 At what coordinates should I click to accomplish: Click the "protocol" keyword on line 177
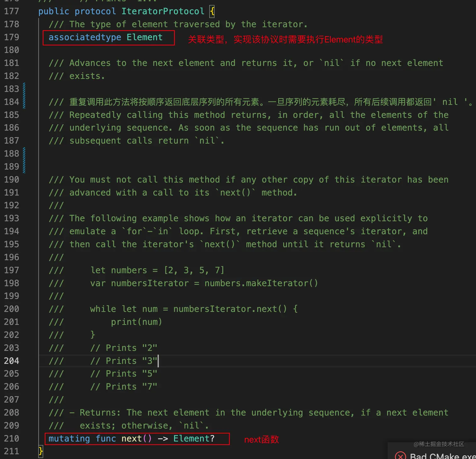tap(95, 11)
